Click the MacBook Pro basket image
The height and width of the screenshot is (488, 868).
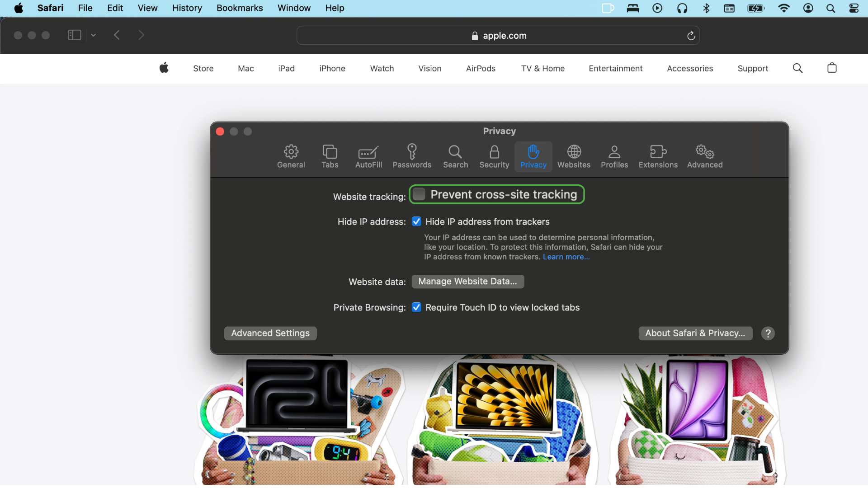coord(299,420)
